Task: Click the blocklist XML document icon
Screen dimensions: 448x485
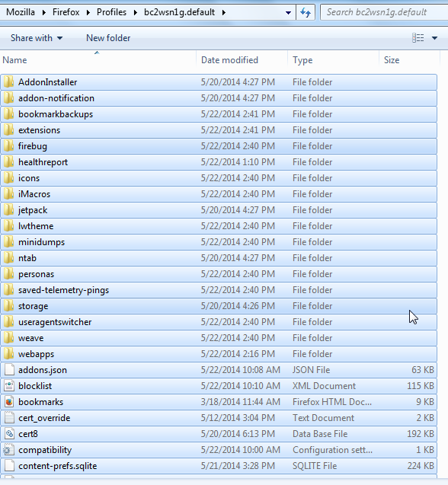Action: click(9, 386)
